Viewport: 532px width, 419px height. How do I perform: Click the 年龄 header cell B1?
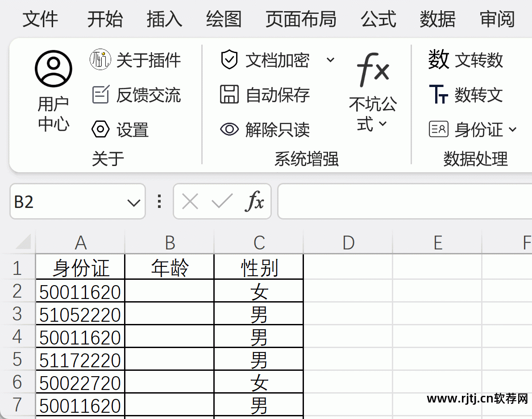tap(170, 267)
